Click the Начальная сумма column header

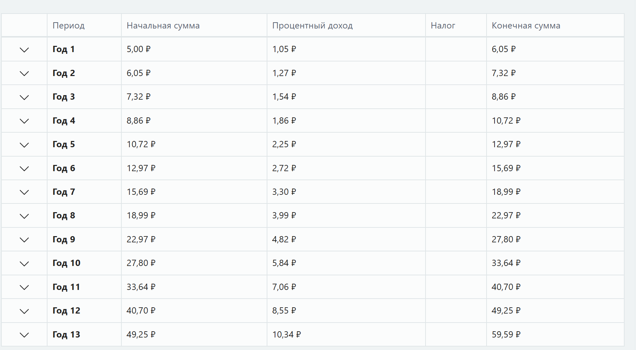[163, 26]
